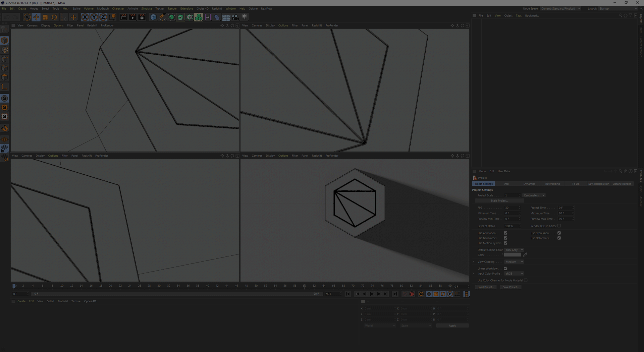Activate the Rotate tool in top toolbar
Screen dimensions: 644x352
(54, 17)
